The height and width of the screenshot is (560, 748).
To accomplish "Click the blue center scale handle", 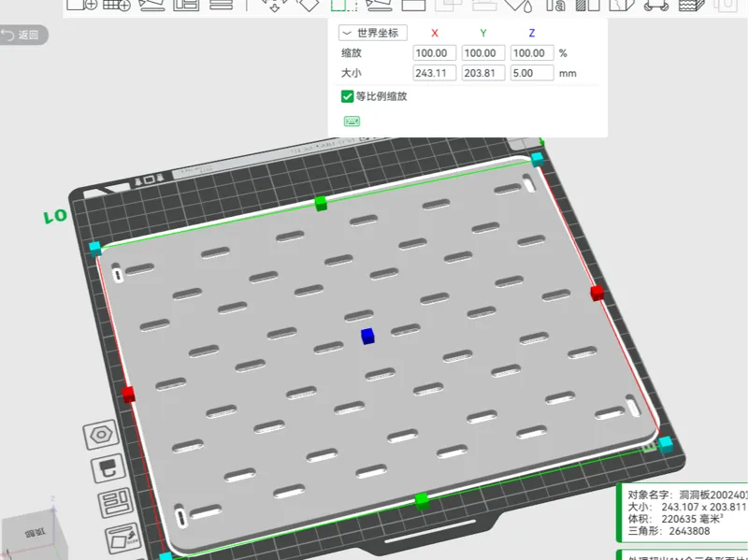I will coord(367,337).
